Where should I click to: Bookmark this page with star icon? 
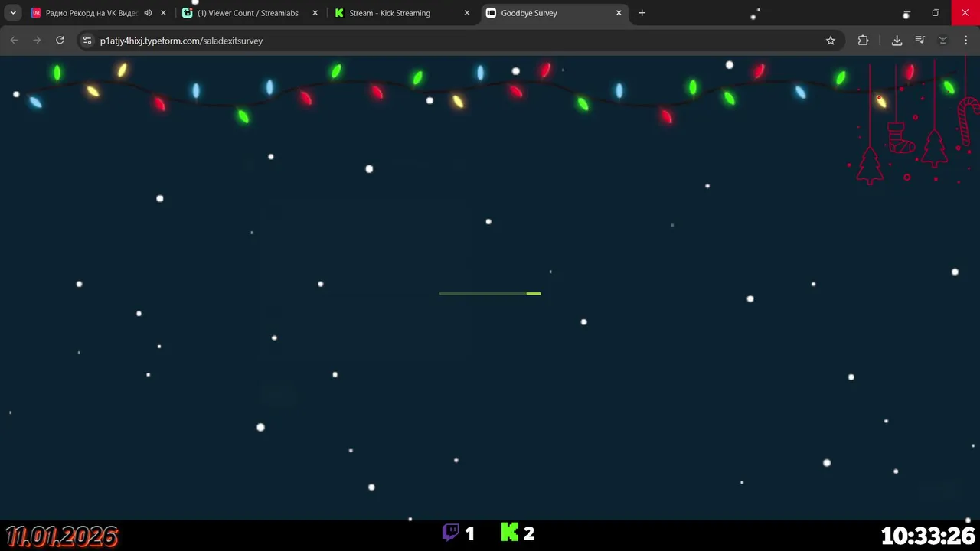[x=831, y=41]
